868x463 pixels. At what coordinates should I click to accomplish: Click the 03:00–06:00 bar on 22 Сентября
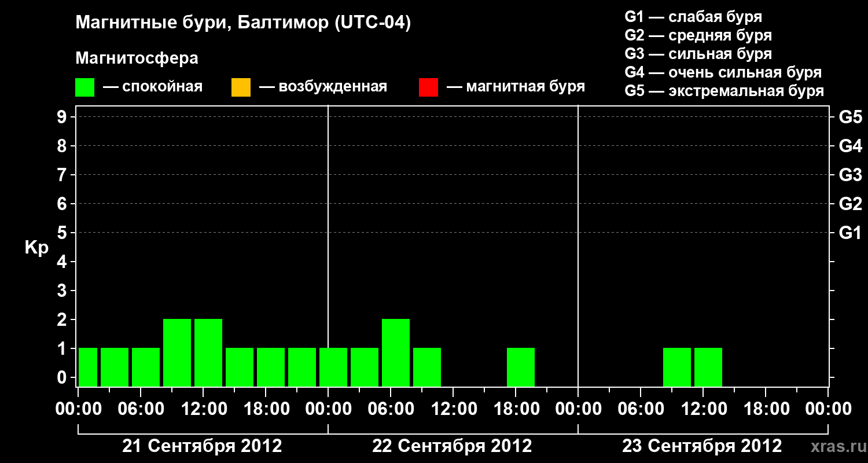pyautogui.click(x=365, y=367)
